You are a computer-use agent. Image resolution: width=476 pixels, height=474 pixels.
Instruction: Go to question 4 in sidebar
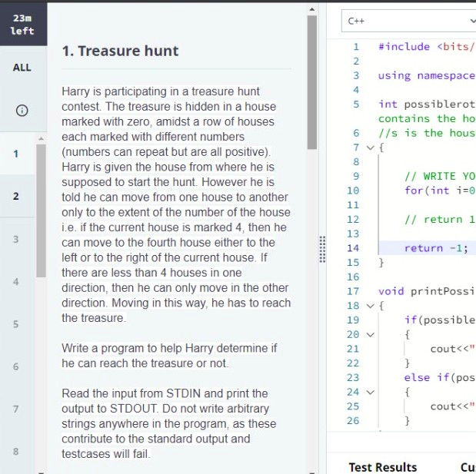(x=16, y=281)
